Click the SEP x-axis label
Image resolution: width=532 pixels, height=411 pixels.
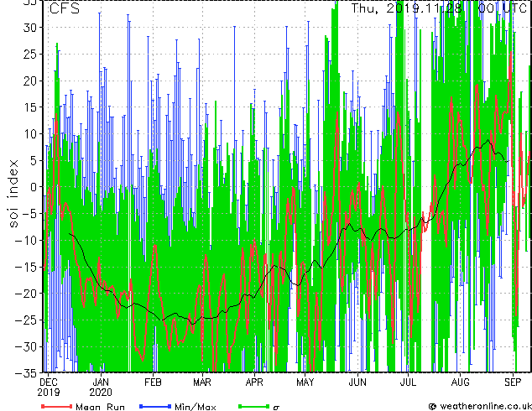coord(513,382)
